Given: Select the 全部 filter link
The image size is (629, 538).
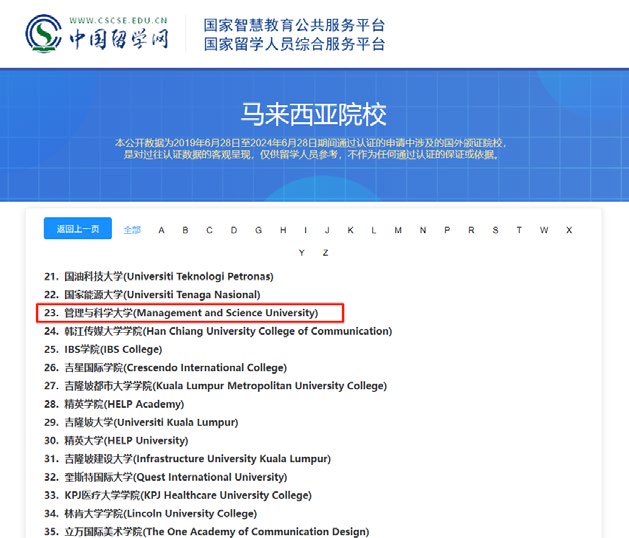Looking at the screenshot, I should [x=132, y=230].
